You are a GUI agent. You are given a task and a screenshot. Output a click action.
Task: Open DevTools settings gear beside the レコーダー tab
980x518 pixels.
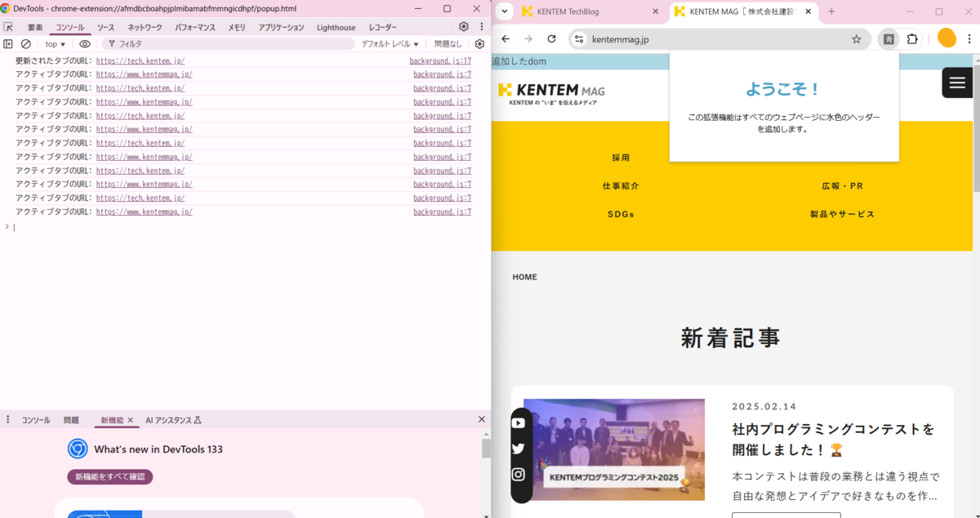pos(464,27)
